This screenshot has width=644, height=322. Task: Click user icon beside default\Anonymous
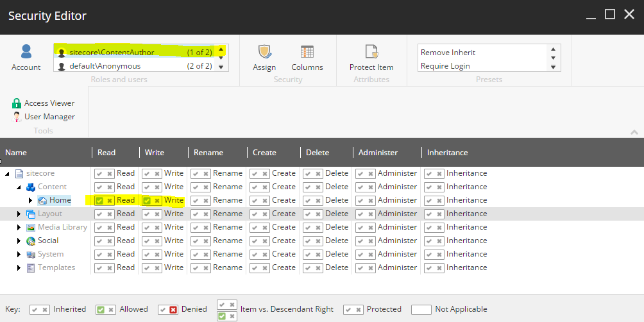pos(62,66)
